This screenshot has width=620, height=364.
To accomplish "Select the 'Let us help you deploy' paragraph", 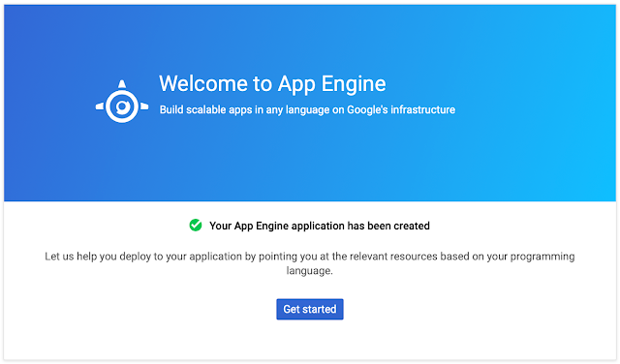I will pyautogui.click(x=310, y=263).
